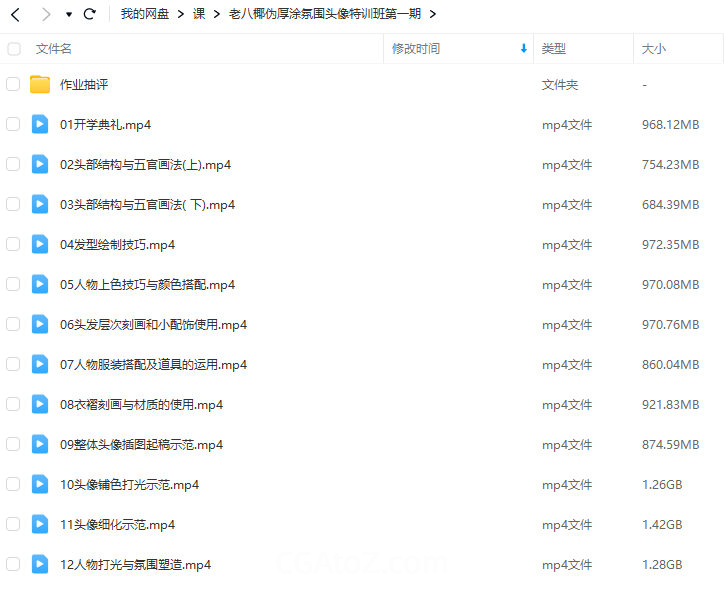Sort by 大小 column header
The image size is (724, 593).
tap(654, 49)
